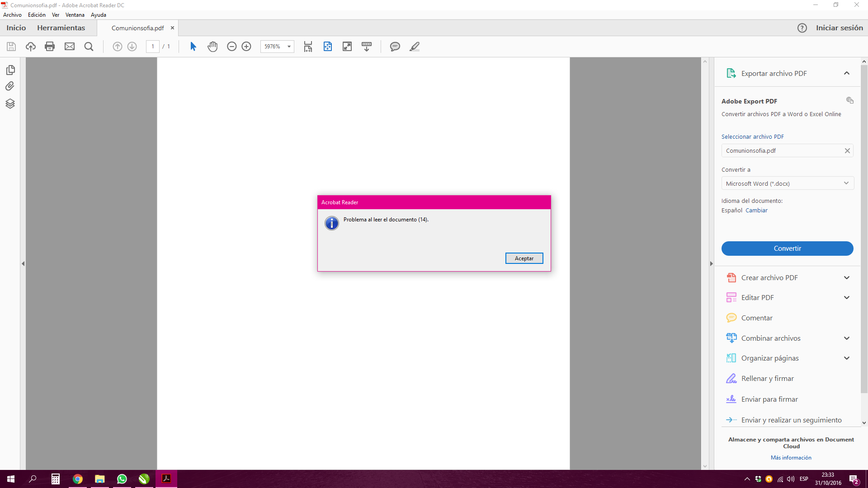The width and height of the screenshot is (868, 488).
Task: Click document vertical scrollbar down arrow
Action: point(705,466)
